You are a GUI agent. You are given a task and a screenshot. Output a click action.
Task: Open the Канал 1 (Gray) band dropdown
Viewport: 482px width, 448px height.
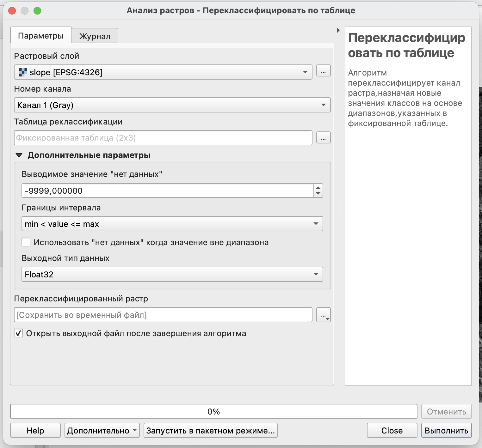coord(172,105)
